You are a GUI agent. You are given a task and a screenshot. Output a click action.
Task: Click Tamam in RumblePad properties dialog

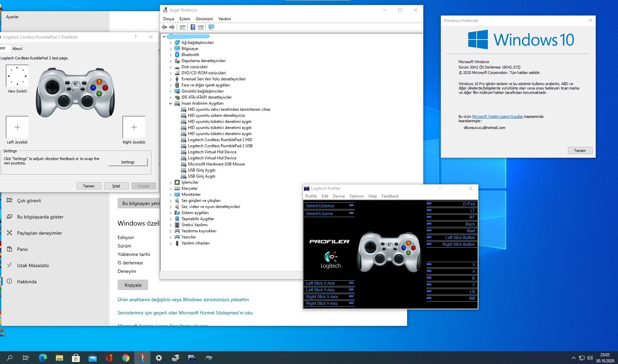[x=89, y=186]
